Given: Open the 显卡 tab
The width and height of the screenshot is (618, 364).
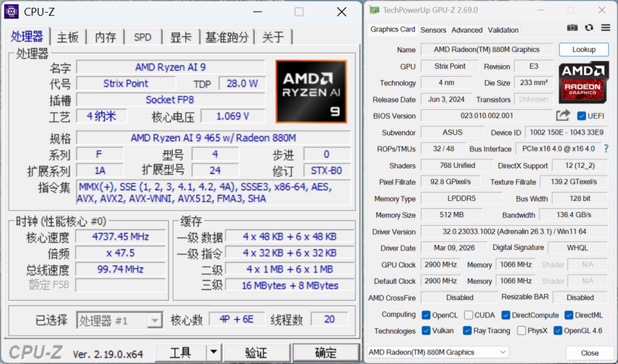Looking at the screenshot, I should [181, 37].
